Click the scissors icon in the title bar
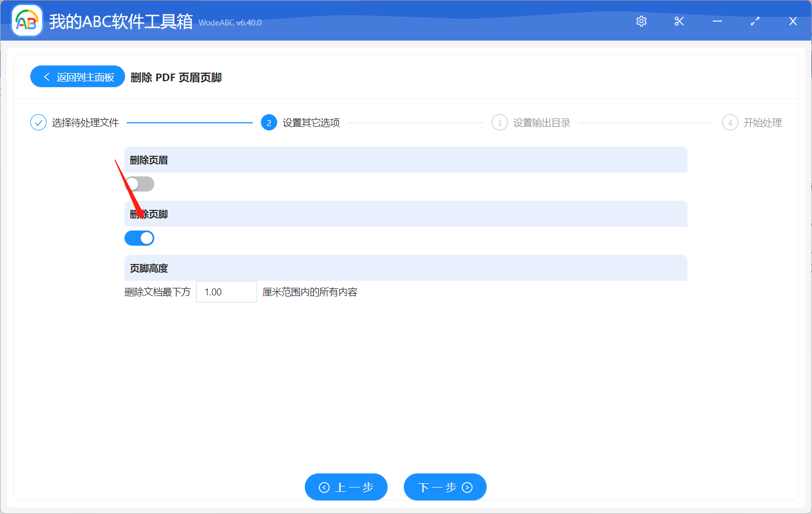This screenshot has width=812, height=514. click(679, 21)
